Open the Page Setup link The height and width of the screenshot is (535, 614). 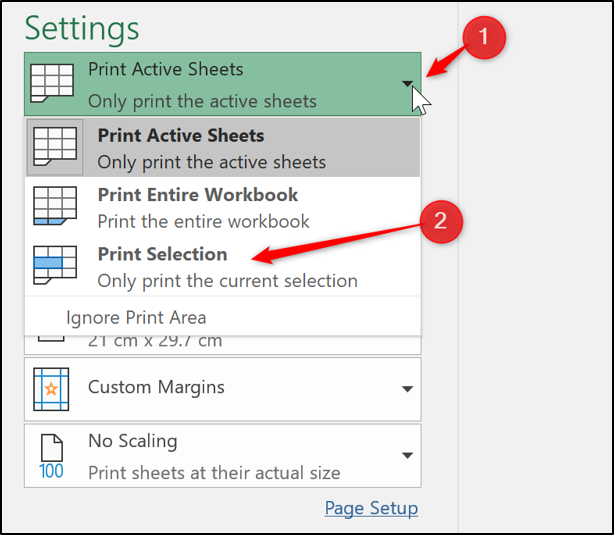tap(371, 508)
